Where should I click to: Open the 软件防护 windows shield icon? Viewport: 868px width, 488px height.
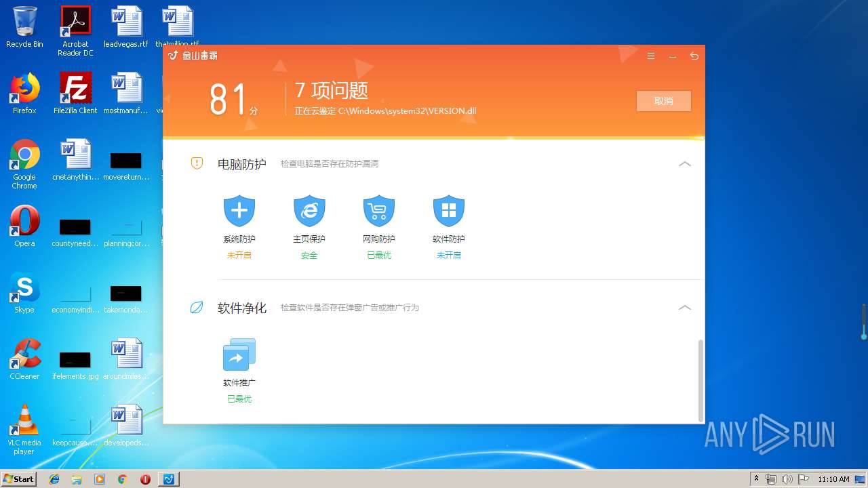tap(449, 211)
